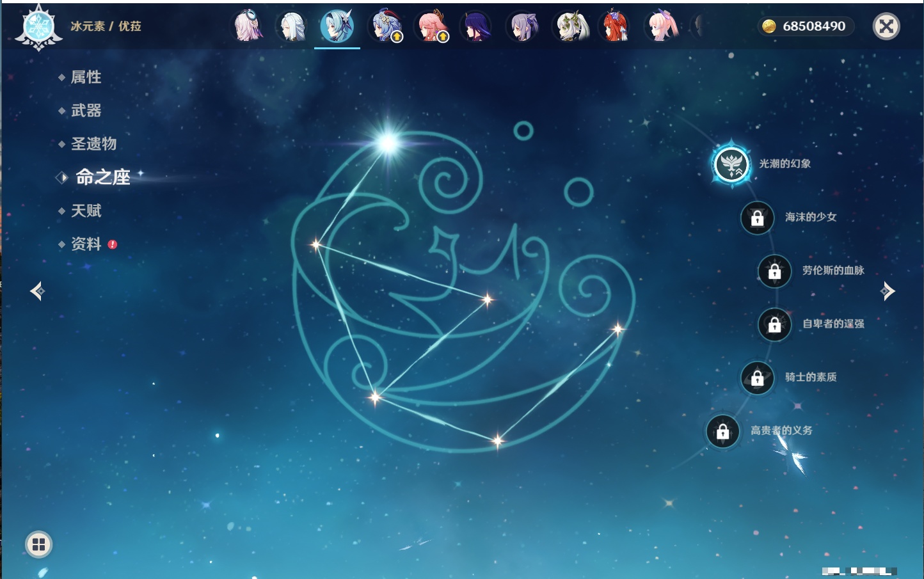Click the Cryo element snowflake emblem

(x=39, y=28)
